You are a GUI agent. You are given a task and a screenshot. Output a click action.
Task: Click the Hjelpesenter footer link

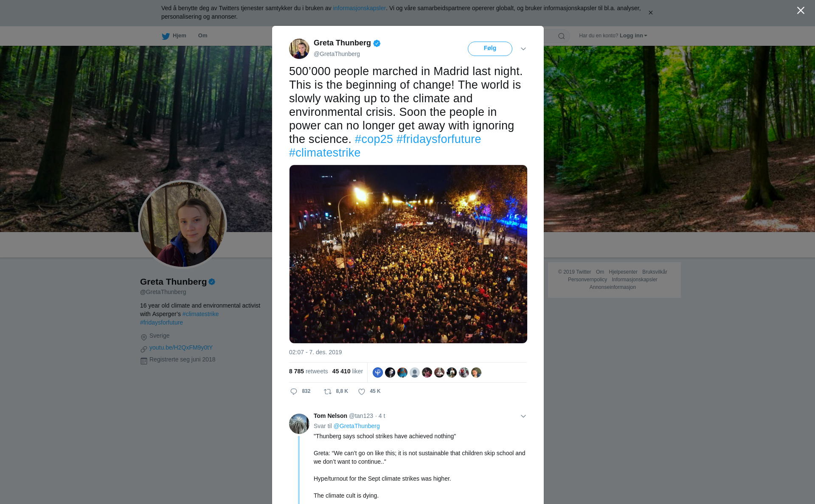pos(623,272)
